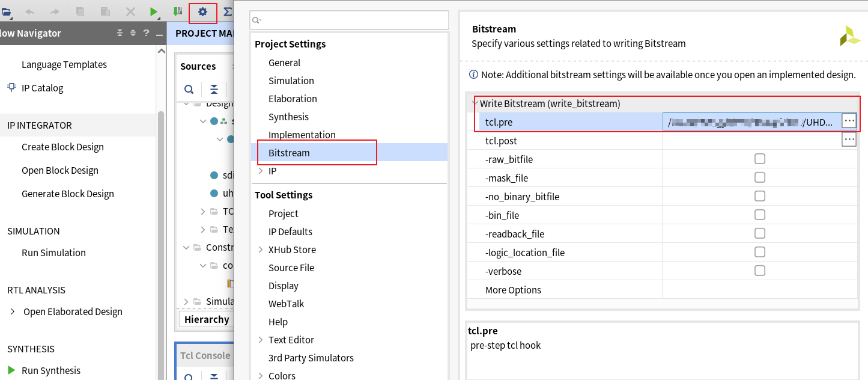Click Flow Navigator vertical scrollbar
This screenshot has height=380, width=868.
161,241
